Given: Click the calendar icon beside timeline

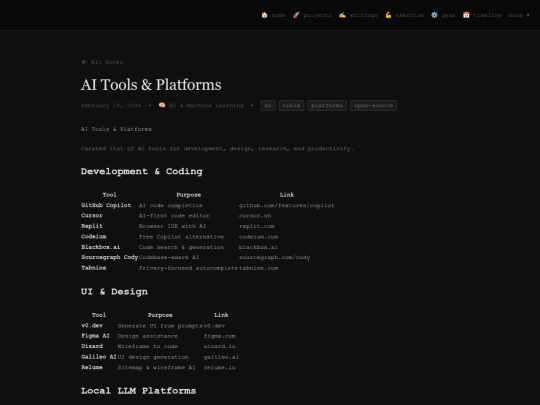Looking at the screenshot, I should tap(466, 15).
